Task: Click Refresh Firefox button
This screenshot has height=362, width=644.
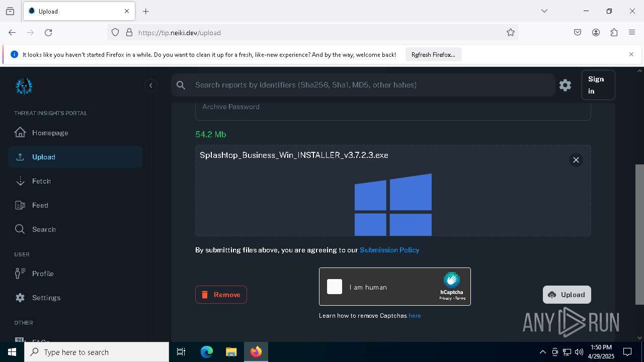Action: 433,55
